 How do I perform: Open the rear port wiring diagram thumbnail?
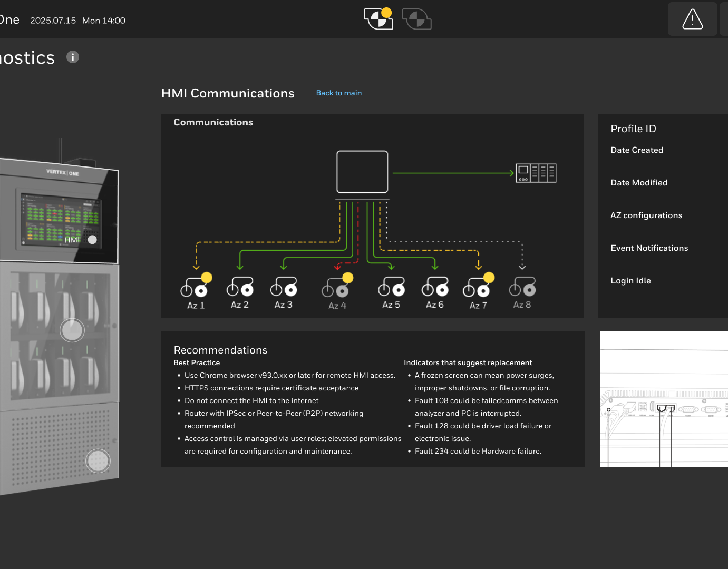(664, 399)
